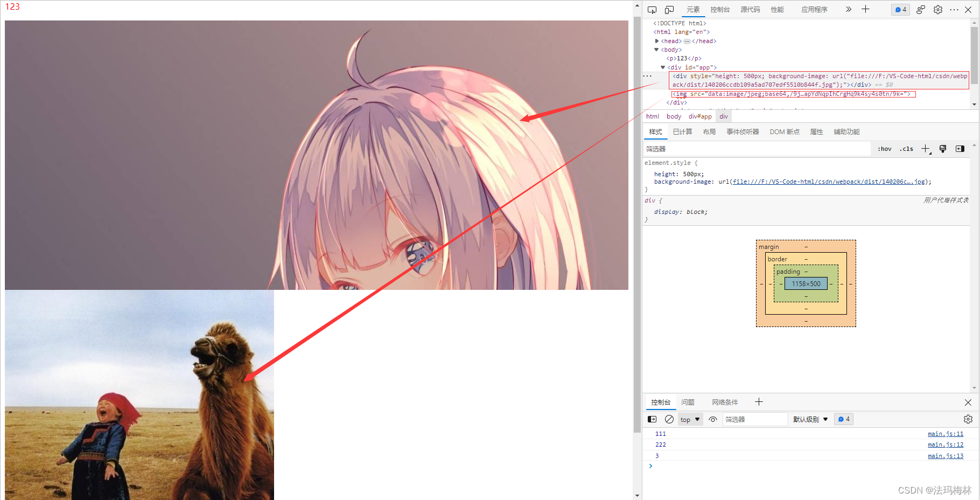Open the 应用程序 tab
The width and height of the screenshot is (980, 500).
point(814,10)
